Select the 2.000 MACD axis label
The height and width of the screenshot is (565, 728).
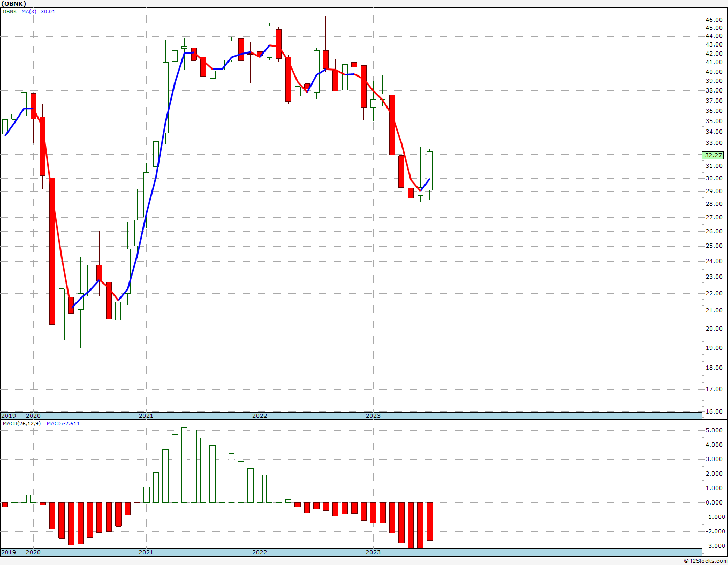tap(714, 474)
